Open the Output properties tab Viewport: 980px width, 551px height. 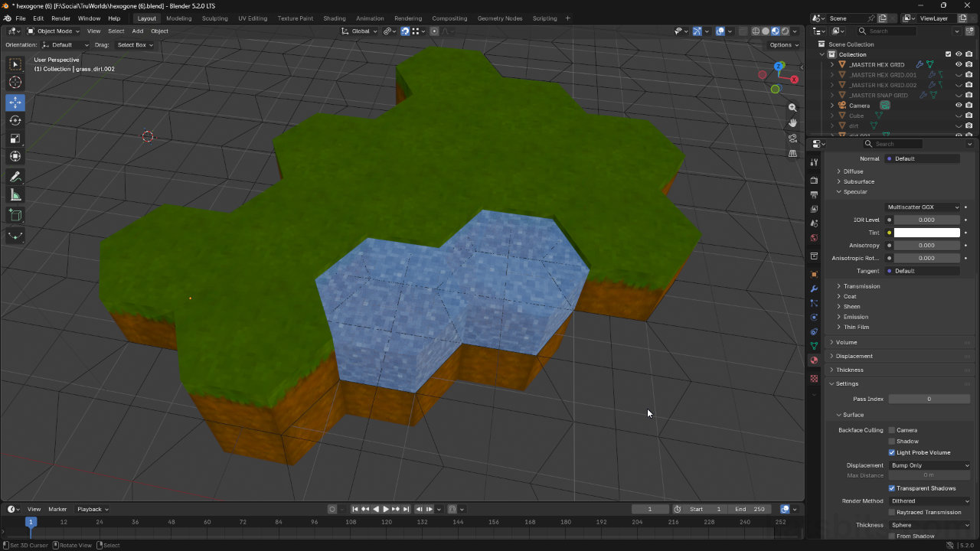point(814,195)
